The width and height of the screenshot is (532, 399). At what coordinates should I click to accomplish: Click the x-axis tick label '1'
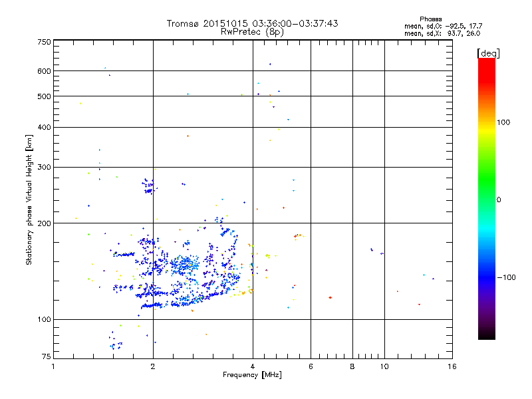(53, 366)
